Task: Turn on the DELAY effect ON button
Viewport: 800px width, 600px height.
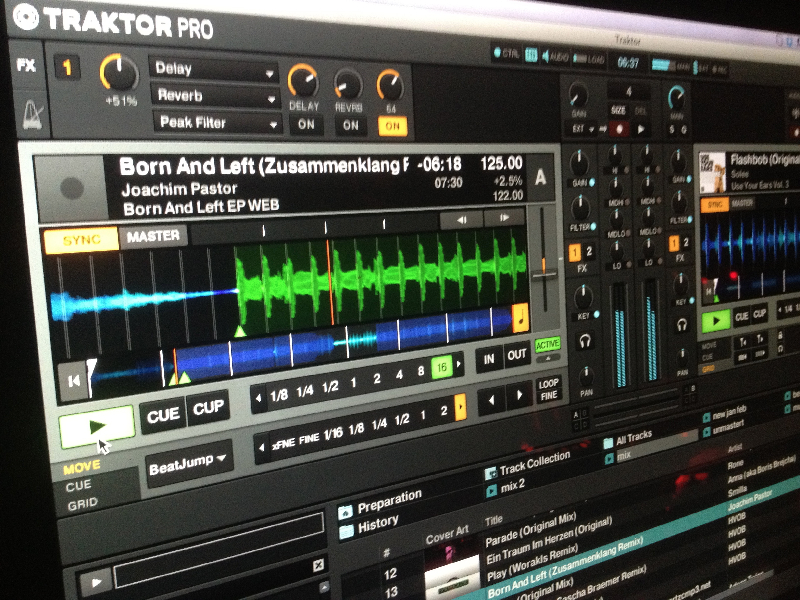Action: 306,124
